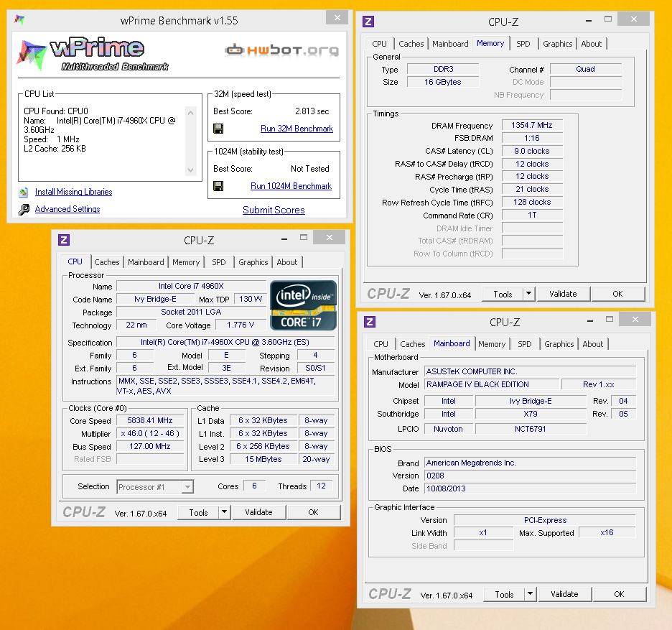This screenshot has height=630, width=672.
Task: Open About tab in Memory window
Action: coord(592,44)
